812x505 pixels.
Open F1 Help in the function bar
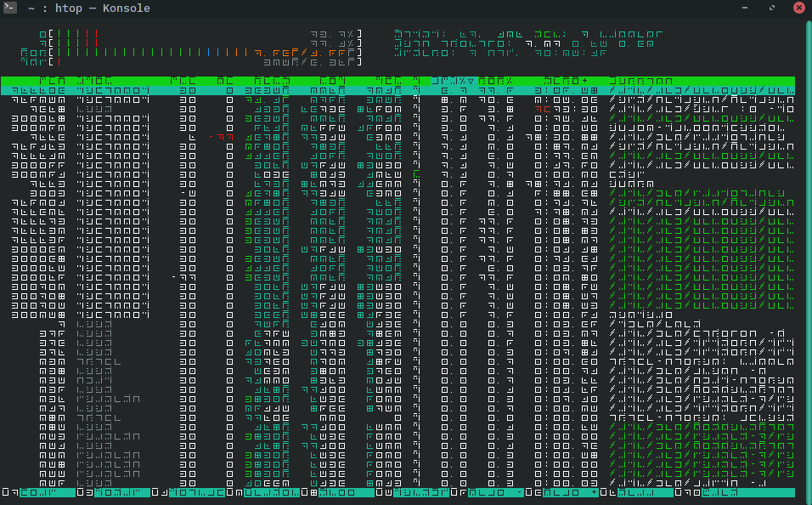[x=39, y=492]
